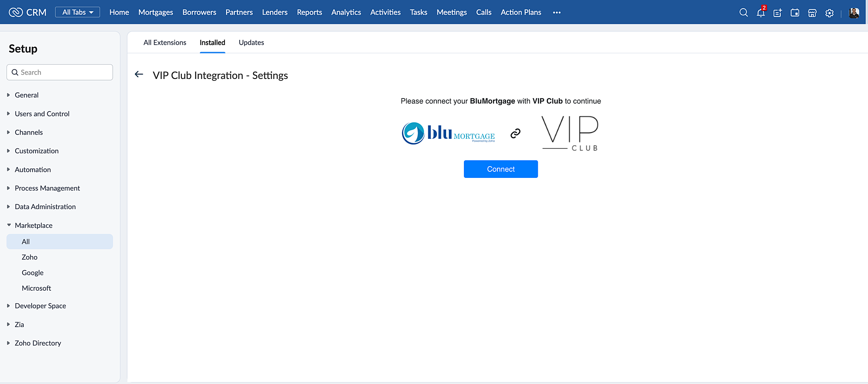Open the marketplace store icon
This screenshot has height=384, width=868.
pyautogui.click(x=812, y=13)
